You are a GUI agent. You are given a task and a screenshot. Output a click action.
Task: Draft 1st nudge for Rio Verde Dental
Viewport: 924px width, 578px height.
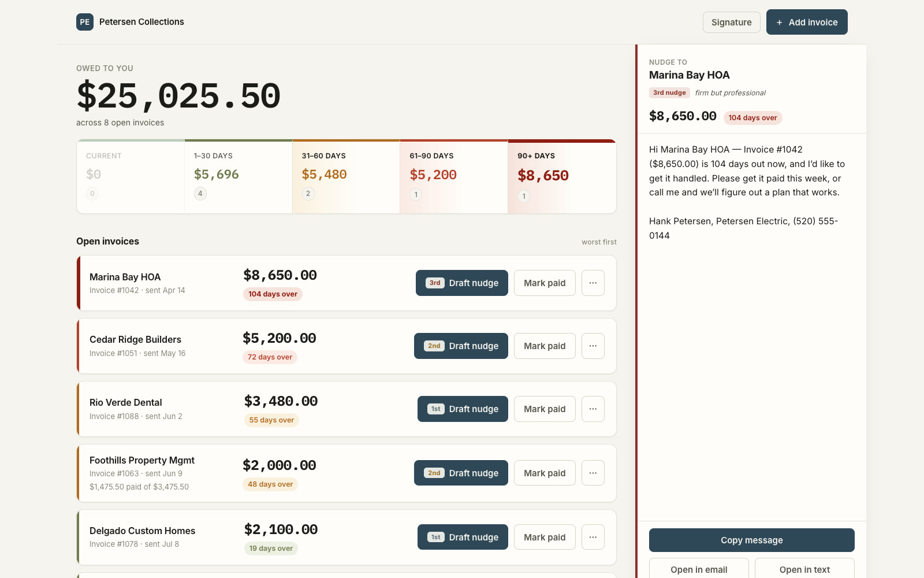(x=463, y=409)
